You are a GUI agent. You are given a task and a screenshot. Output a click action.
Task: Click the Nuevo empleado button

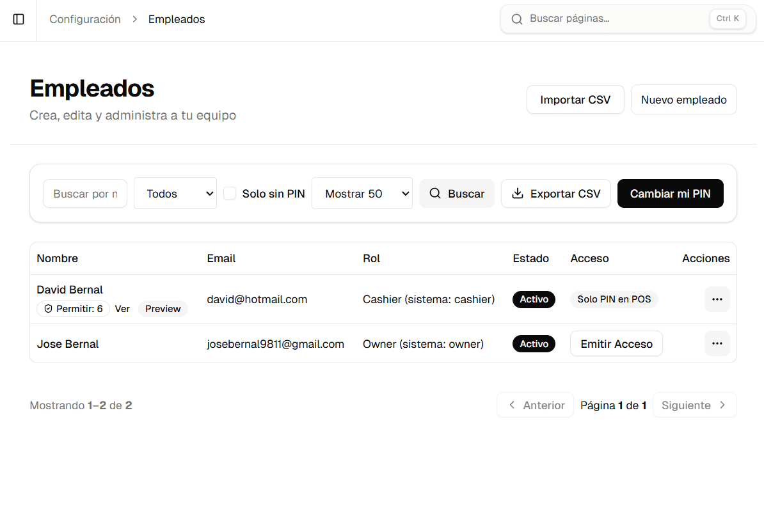683,99
